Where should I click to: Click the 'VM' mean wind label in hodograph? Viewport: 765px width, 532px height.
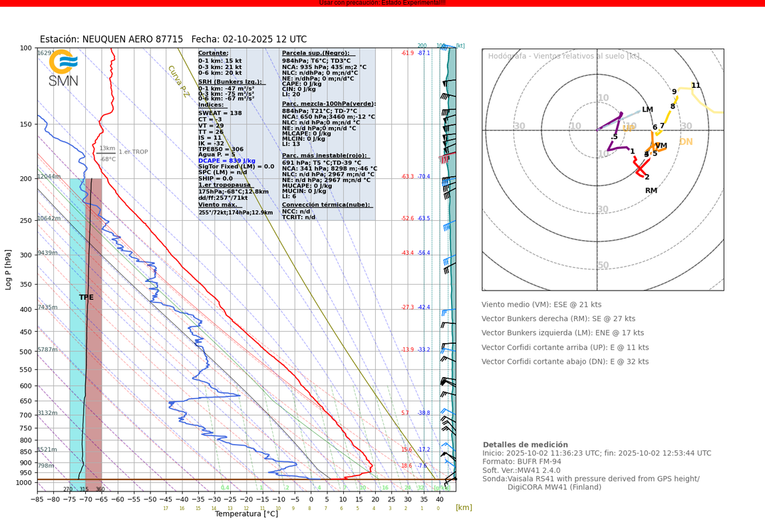pos(661,146)
